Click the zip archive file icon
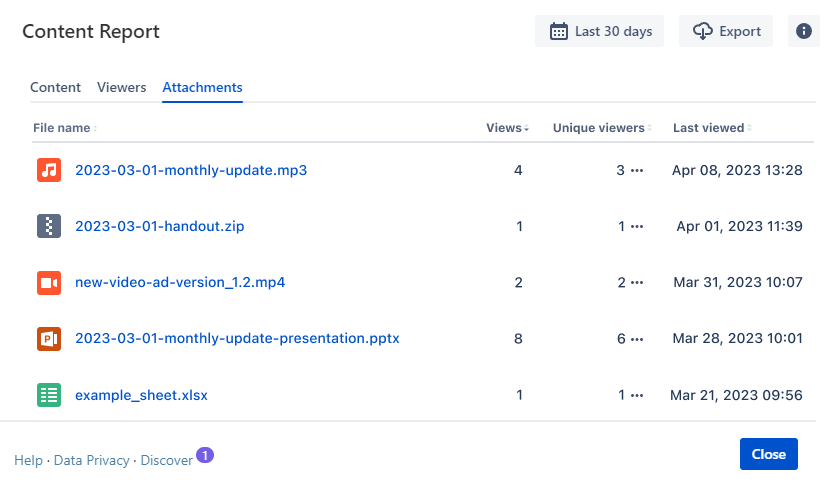The width and height of the screenshot is (838, 490). coord(49,226)
